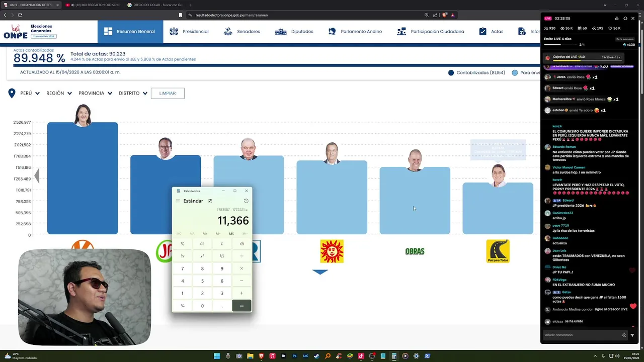Click the browser address bar URL
Viewport: 644px width, 362px height.
(231, 15)
